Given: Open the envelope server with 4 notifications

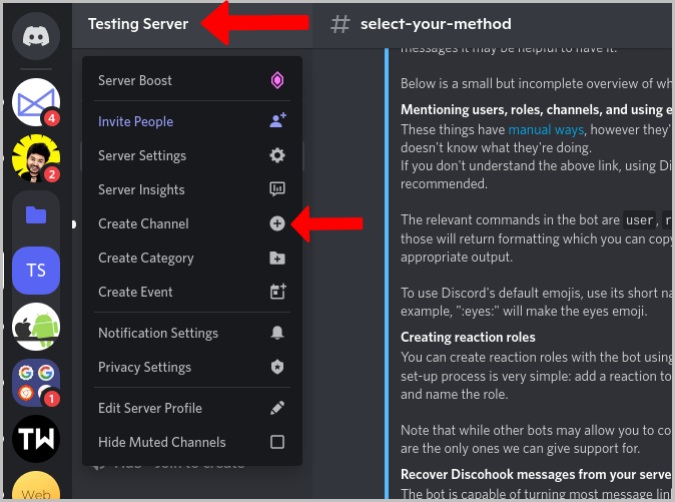Looking at the screenshot, I should click(x=36, y=102).
